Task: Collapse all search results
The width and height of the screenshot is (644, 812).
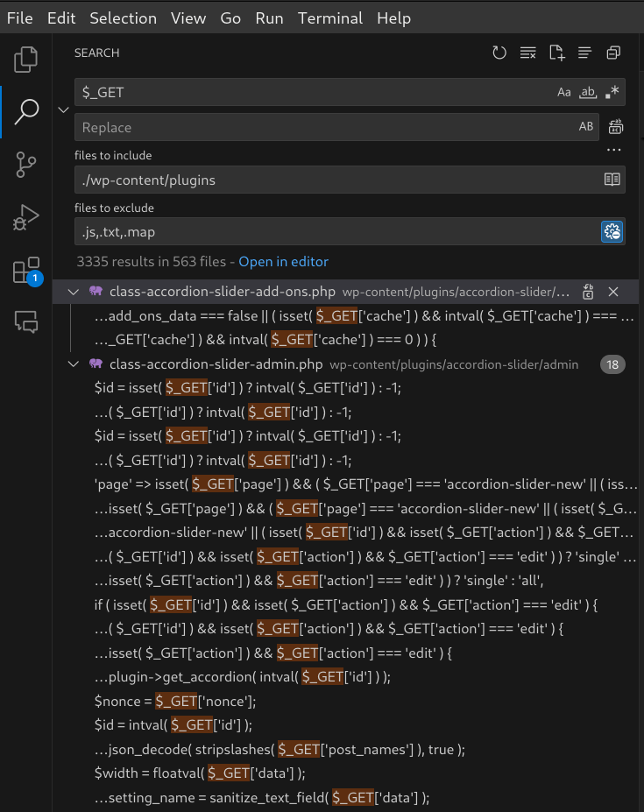Action: pos(613,53)
